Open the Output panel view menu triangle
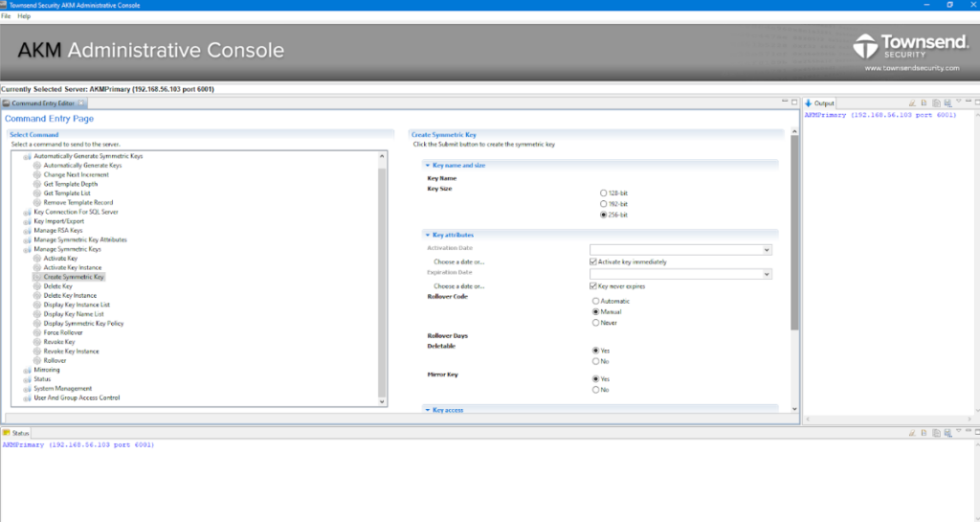Image resolution: width=980 pixels, height=522 pixels. (959, 102)
